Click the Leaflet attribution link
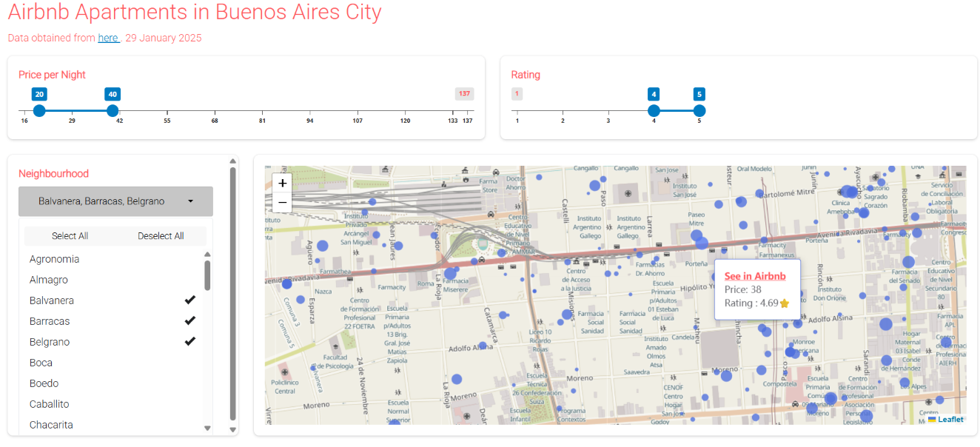Screen dimensions: 980x447 [946, 420]
